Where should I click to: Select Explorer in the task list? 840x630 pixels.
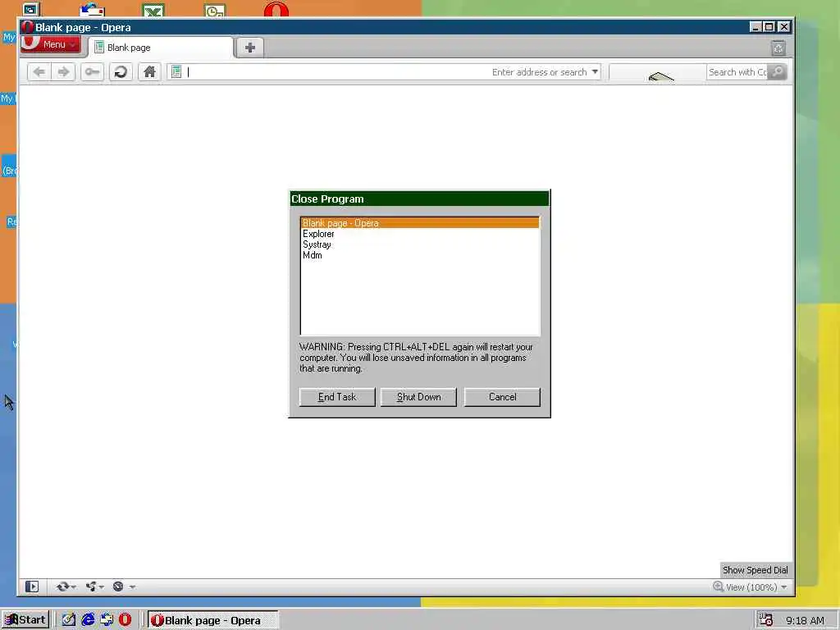click(x=420, y=234)
